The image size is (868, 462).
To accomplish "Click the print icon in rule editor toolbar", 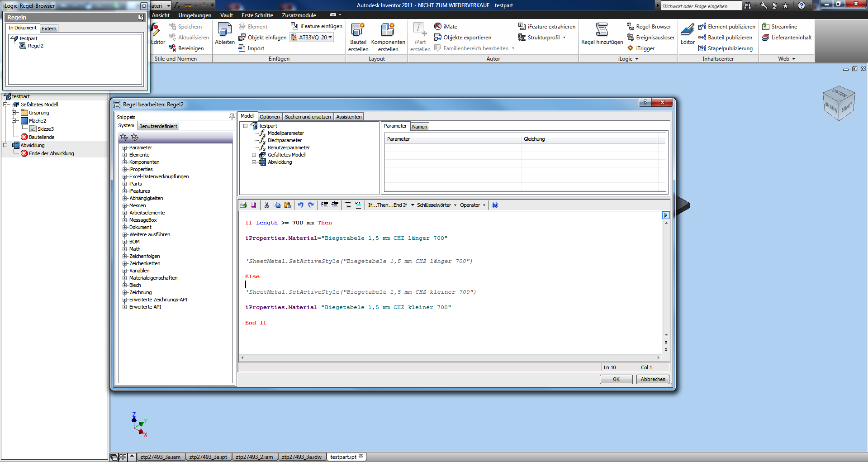I will coord(243,205).
